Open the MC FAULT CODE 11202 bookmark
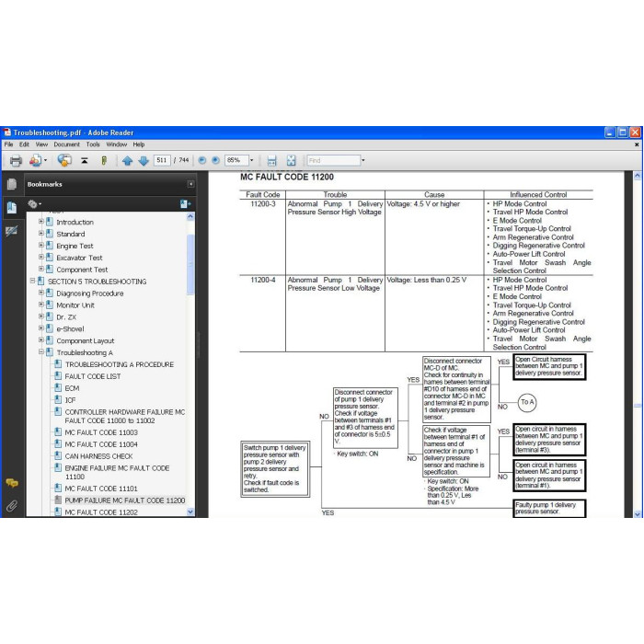The height and width of the screenshot is (644, 644). coord(101,512)
